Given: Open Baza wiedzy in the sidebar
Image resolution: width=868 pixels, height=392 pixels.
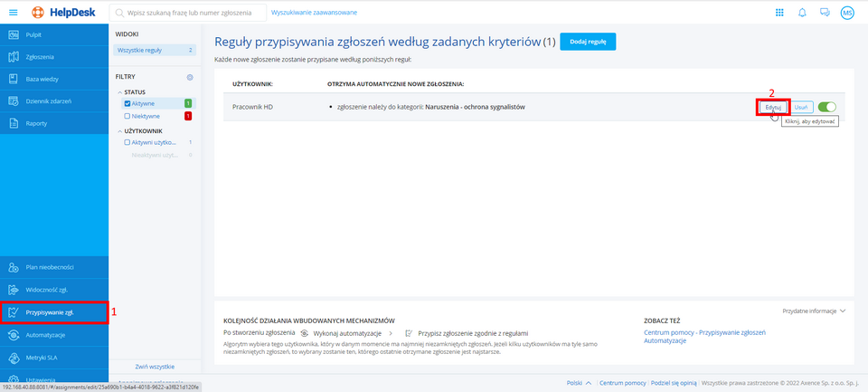Looking at the screenshot, I should [42, 79].
